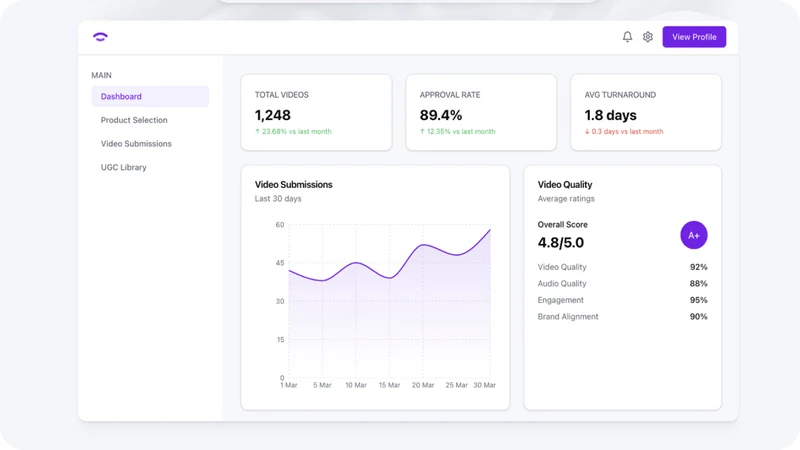Click the View Profile button
This screenshot has height=450, width=800.
point(694,37)
